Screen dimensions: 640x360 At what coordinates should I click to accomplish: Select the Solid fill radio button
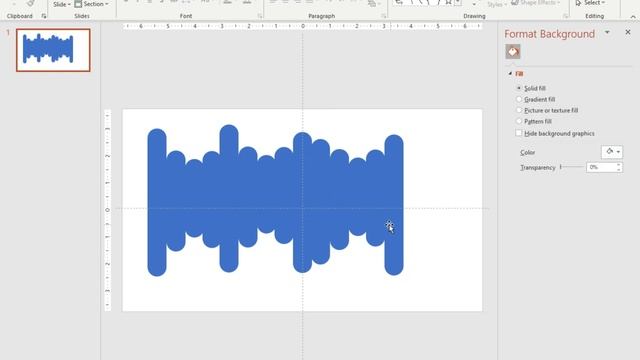tap(519, 88)
